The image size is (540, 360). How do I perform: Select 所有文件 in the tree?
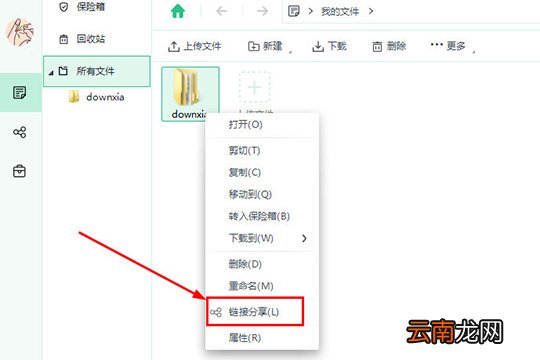tap(97, 71)
